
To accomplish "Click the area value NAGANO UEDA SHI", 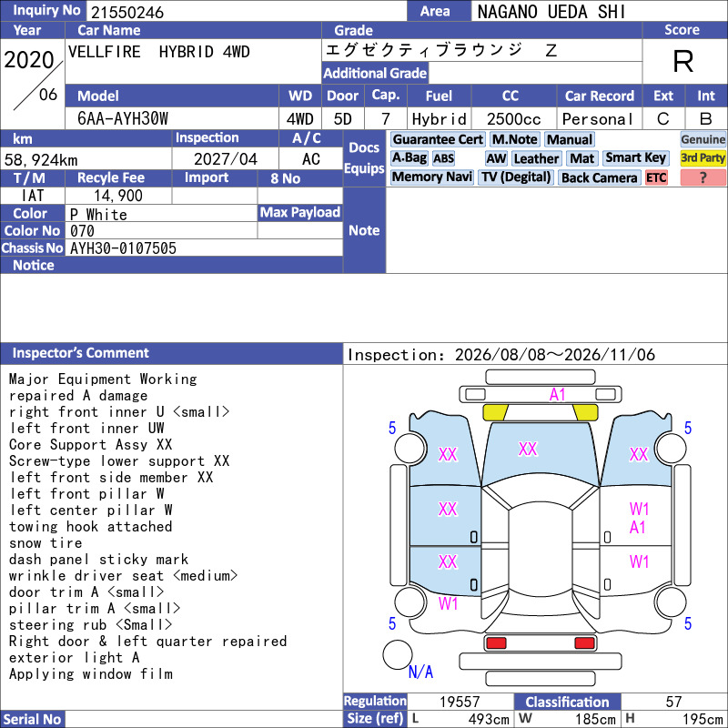I will (551, 12).
